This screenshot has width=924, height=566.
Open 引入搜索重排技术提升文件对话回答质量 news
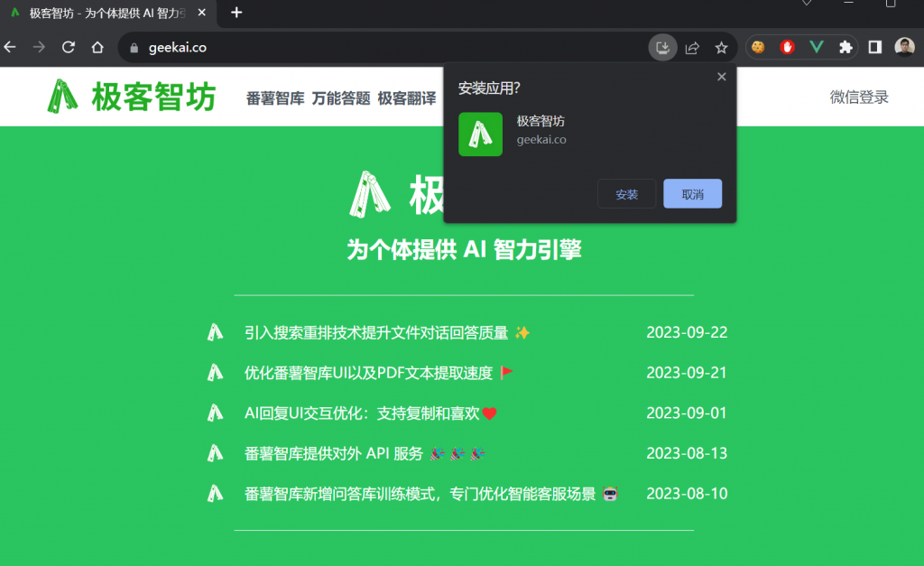(387, 333)
